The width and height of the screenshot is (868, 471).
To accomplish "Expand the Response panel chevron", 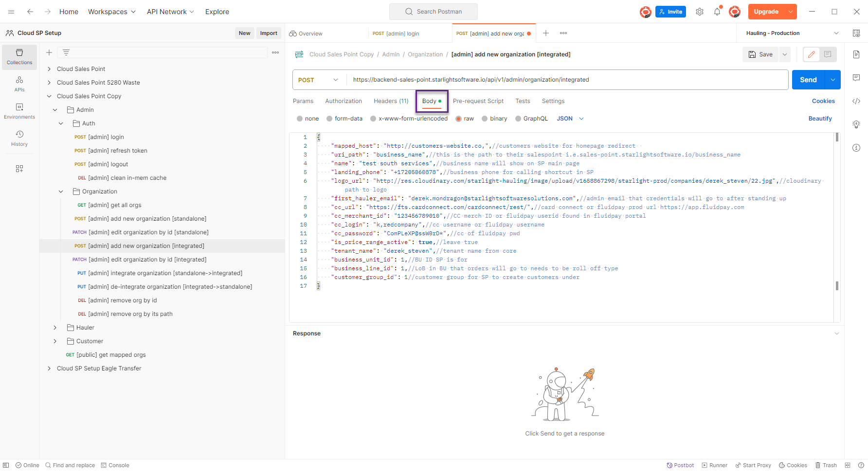I will click(x=837, y=333).
